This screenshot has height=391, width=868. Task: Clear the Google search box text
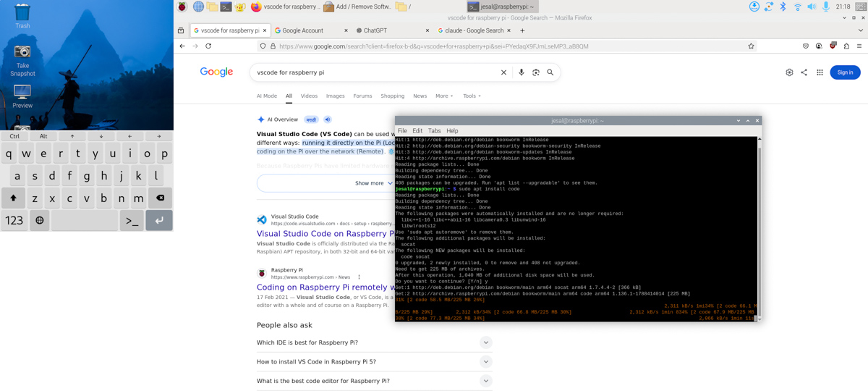pyautogui.click(x=504, y=72)
